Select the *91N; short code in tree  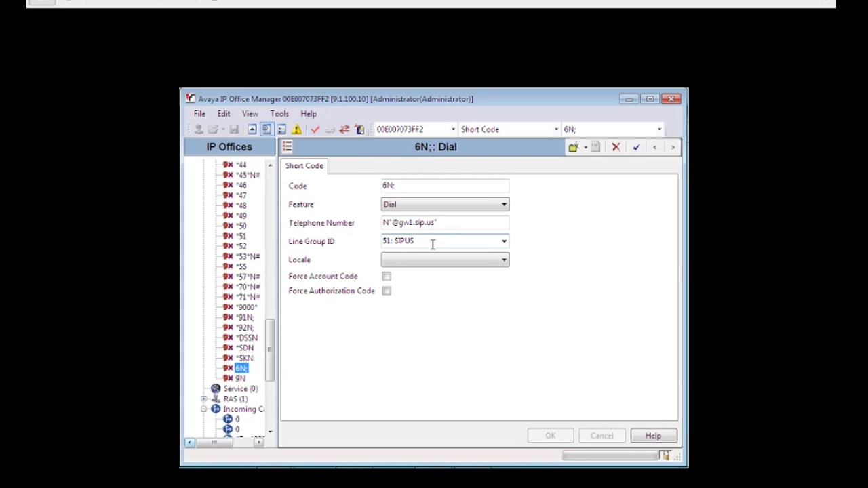[x=245, y=317]
